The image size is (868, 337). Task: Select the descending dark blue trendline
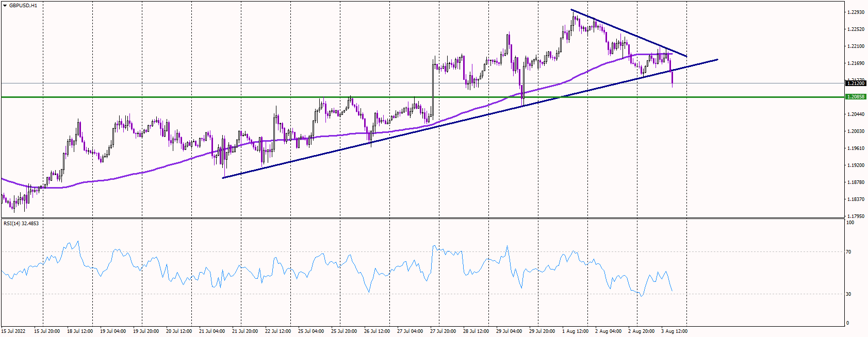tap(629, 33)
